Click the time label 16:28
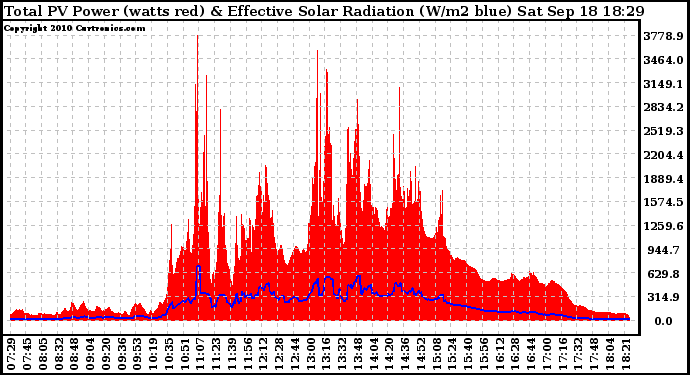 [x=515, y=354]
